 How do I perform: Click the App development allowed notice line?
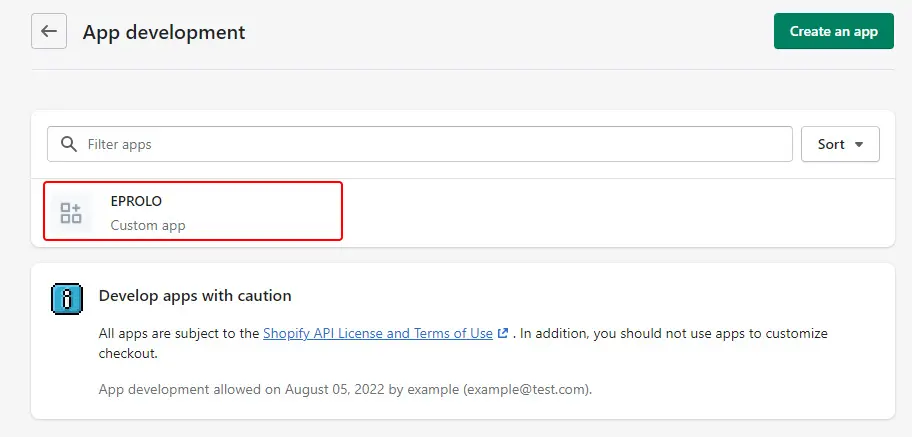(345, 389)
